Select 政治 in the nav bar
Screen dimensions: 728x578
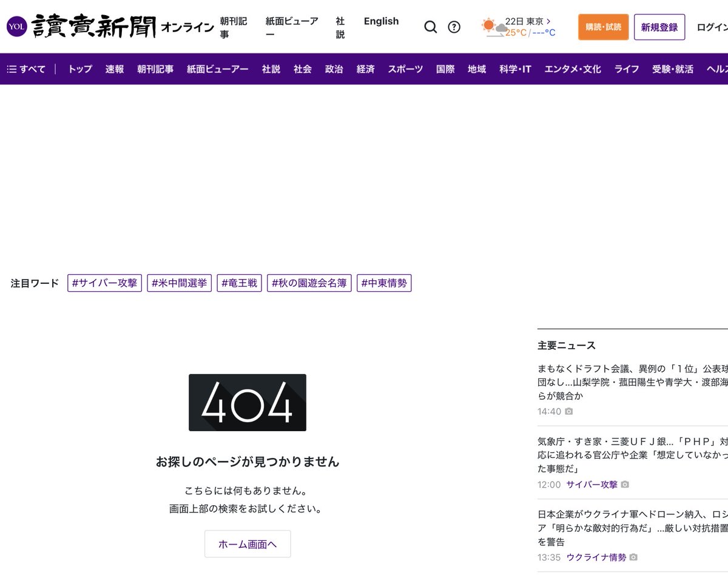(334, 69)
